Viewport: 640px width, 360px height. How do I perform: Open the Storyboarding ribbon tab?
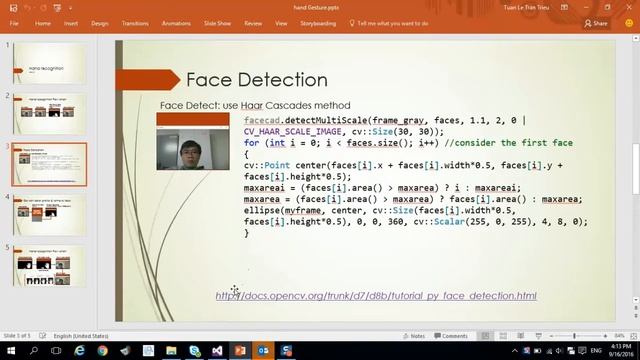318,23
